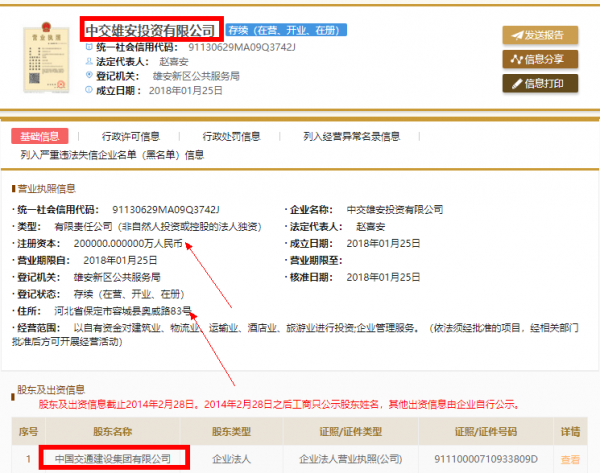Click the 经营范围 description text

pyautogui.click(x=295, y=334)
